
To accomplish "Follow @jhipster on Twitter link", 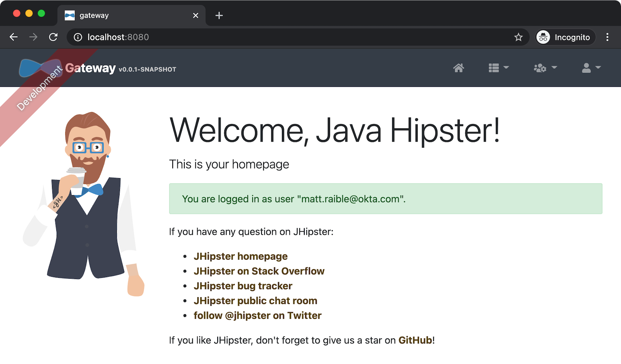I will click(257, 315).
